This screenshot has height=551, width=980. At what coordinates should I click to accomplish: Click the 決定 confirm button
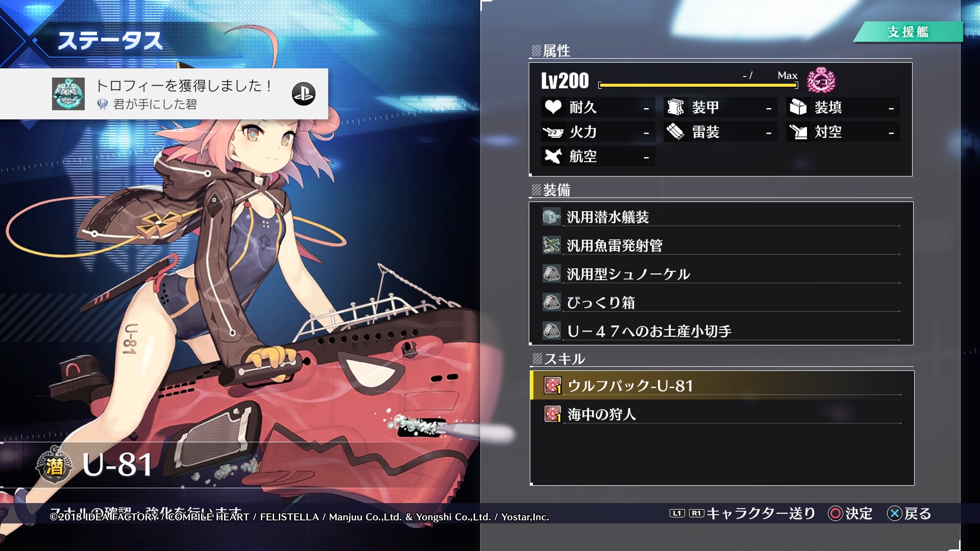pos(850,514)
